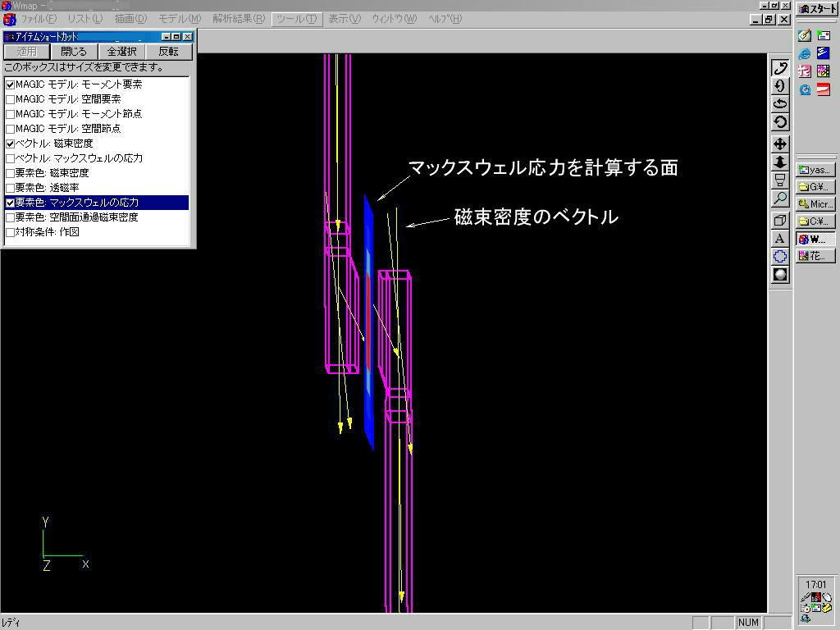Open the リスト(L) menu
The image size is (840, 630).
click(x=84, y=19)
